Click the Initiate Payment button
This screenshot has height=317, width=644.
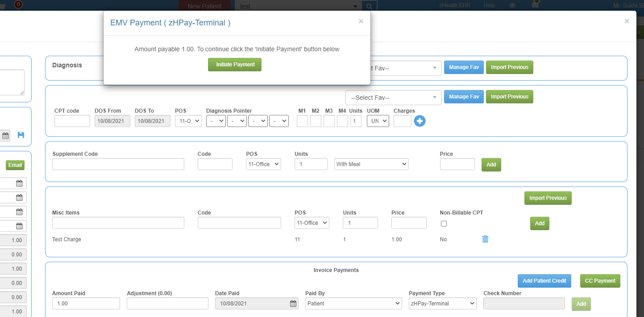tap(235, 65)
